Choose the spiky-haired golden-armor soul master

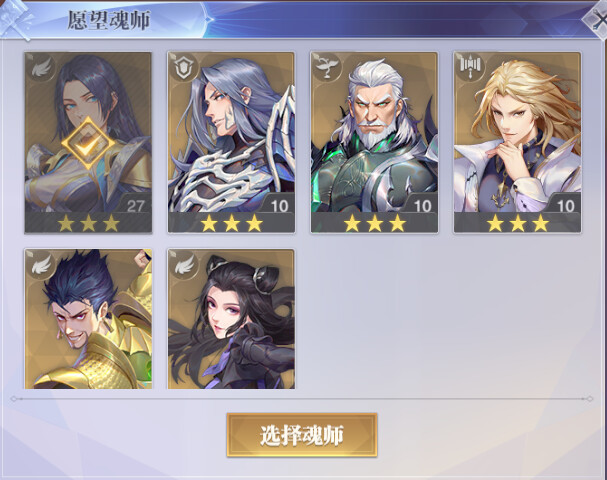coord(88,319)
